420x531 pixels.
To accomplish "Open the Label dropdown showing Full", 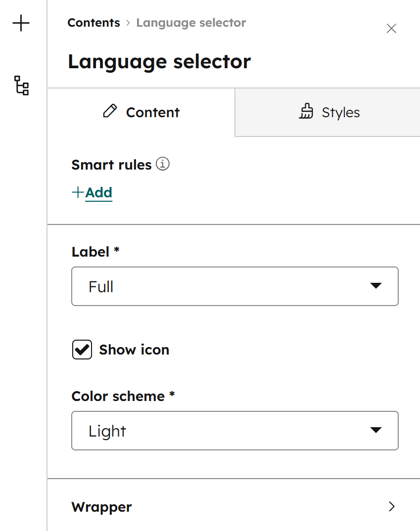I will click(x=235, y=286).
